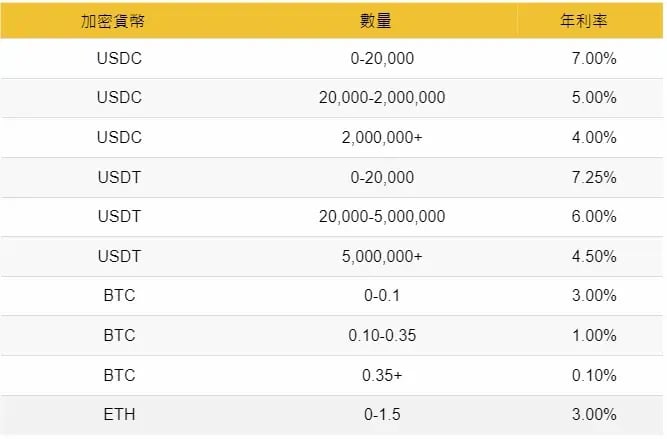Click the 6.00% interest rate value
667x439 pixels.
[594, 217]
